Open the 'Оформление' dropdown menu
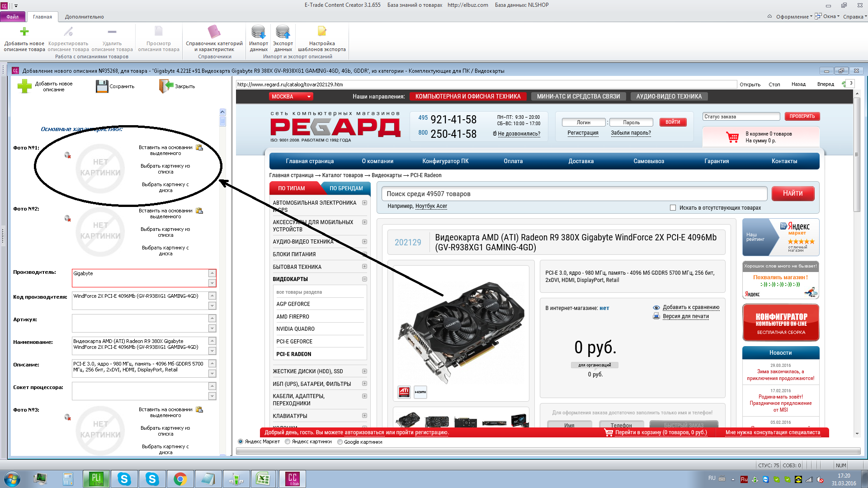Viewport: 868px width, 488px height. [794, 17]
